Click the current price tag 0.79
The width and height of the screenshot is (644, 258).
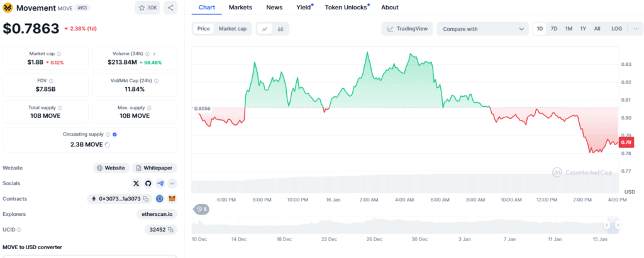626,142
